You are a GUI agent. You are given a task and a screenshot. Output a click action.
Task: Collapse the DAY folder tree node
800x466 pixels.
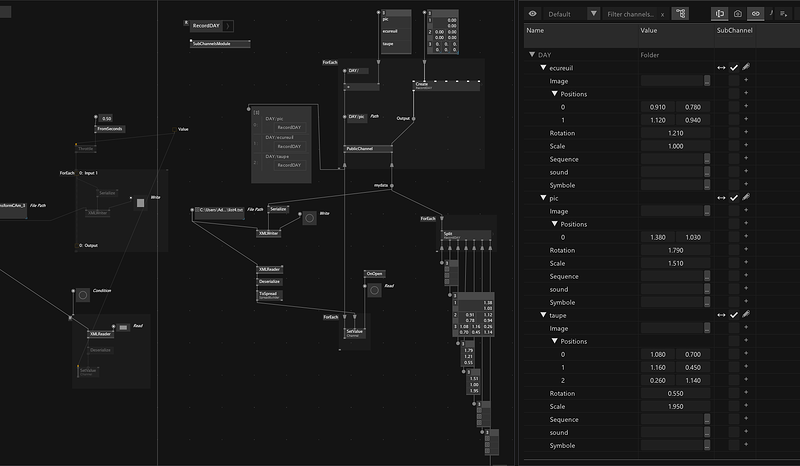(x=532, y=55)
